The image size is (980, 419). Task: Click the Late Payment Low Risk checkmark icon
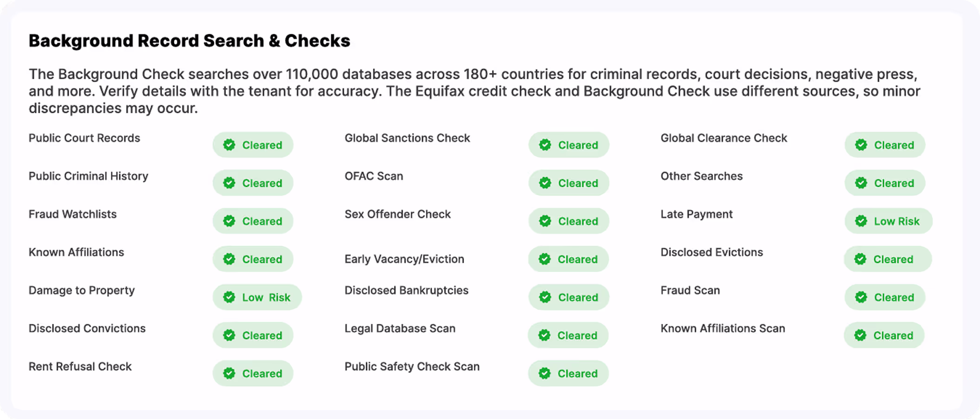click(x=861, y=221)
